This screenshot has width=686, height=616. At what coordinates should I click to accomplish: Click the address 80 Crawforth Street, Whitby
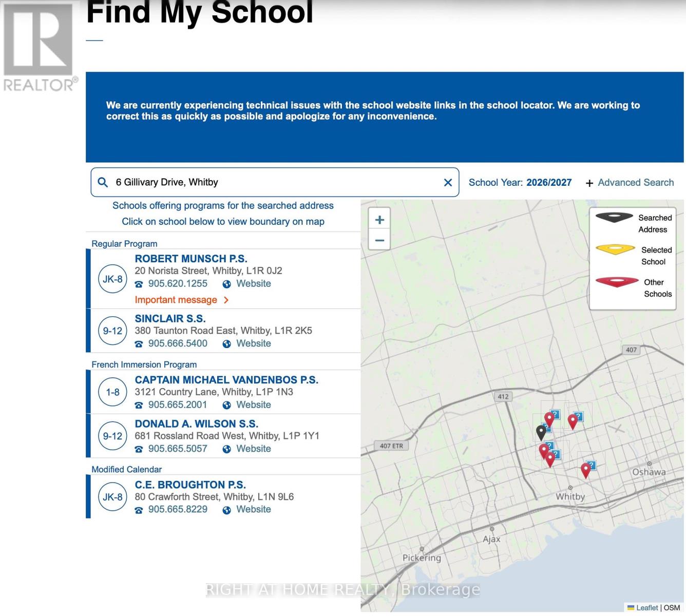click(x=214, y=497)
